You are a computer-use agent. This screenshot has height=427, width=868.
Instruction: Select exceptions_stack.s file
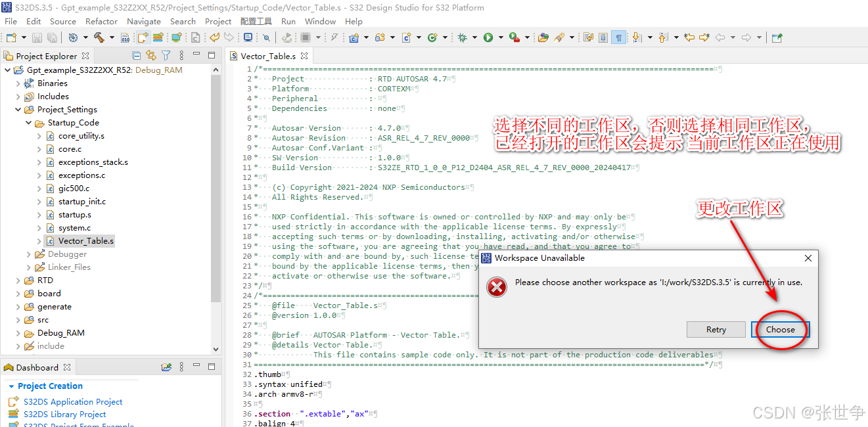[93, 162]
